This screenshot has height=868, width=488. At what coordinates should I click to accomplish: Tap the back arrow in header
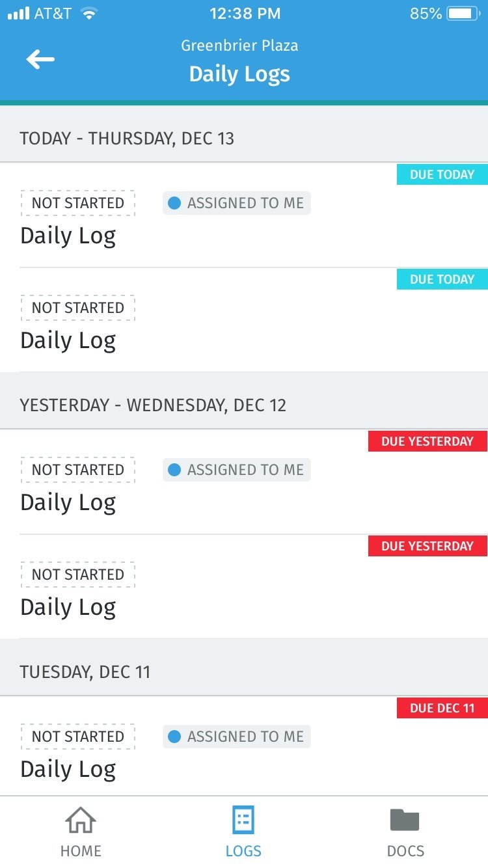40,60
